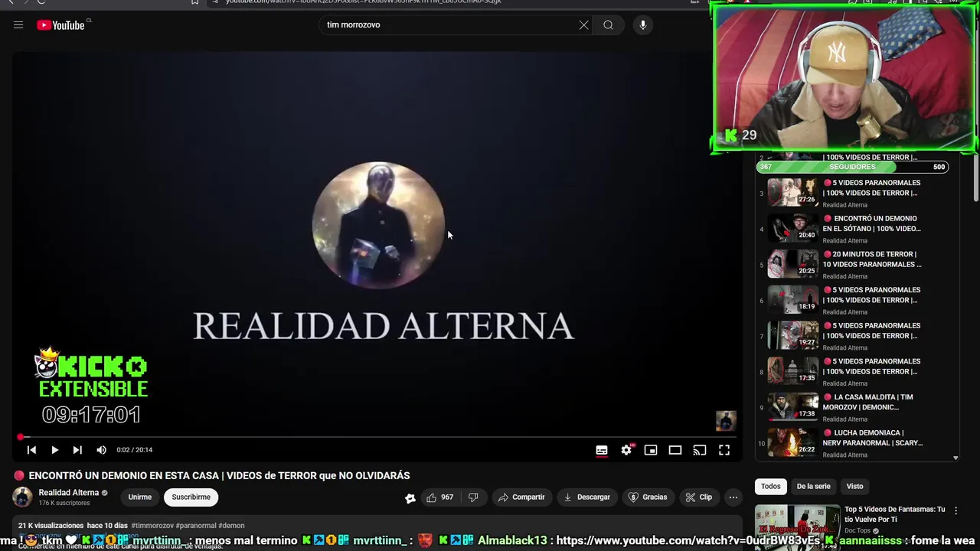Enable miniplayer mode
This screenshot has width=980, height=551.
pos(651,450)
